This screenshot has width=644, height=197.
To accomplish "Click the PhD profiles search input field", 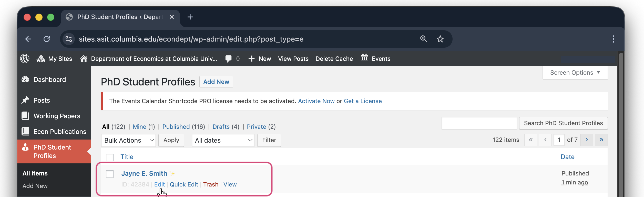I will pos(479,123).
